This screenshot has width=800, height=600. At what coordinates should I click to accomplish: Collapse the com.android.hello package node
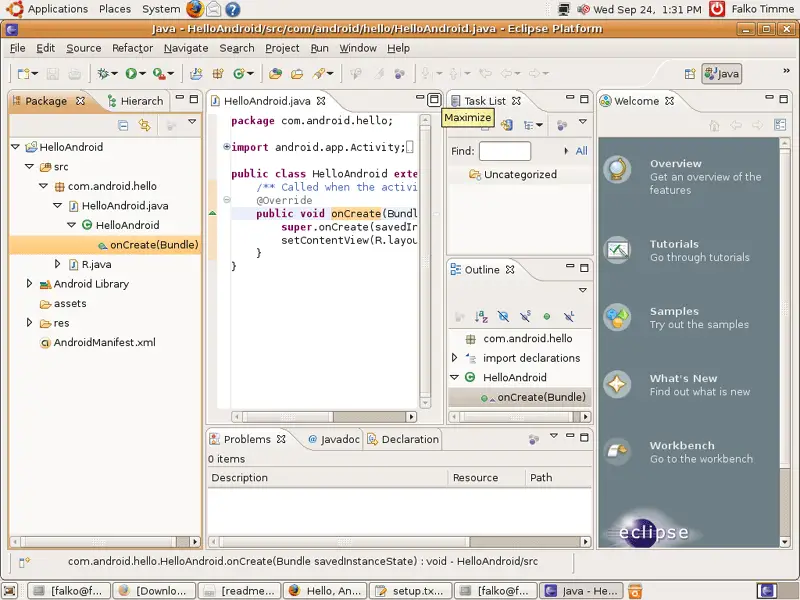(43, 186)
